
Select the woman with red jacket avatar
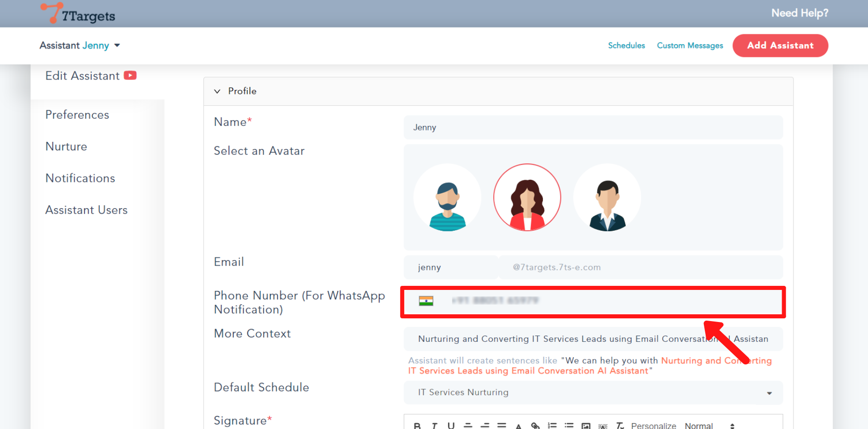(527, 197)
